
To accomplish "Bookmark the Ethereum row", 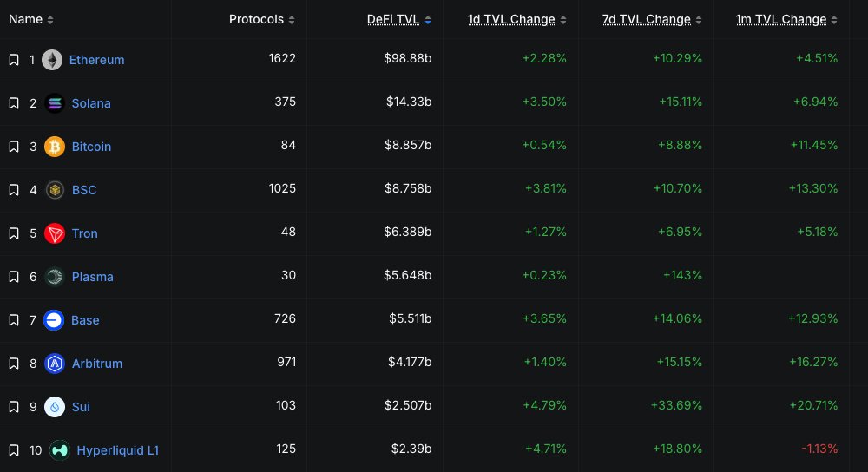I will point(14,60).
